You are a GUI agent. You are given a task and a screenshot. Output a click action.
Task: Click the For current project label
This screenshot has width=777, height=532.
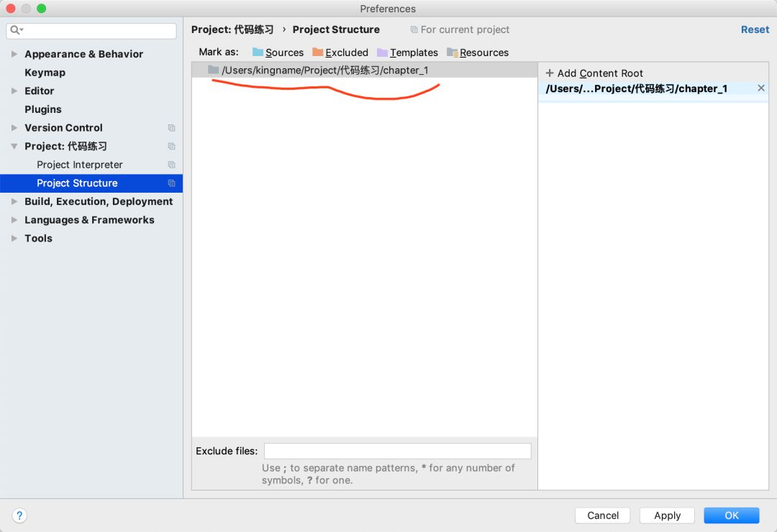[465, 29]
